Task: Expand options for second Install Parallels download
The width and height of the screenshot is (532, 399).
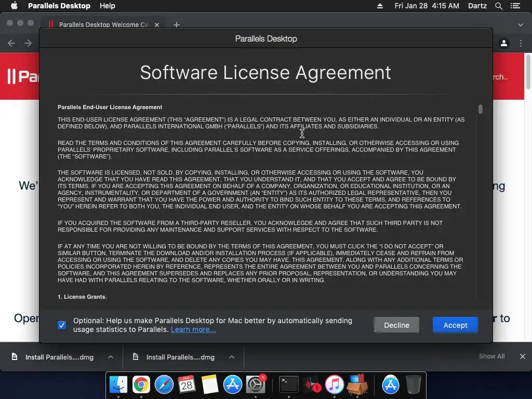Action: (x=232, y=357)
